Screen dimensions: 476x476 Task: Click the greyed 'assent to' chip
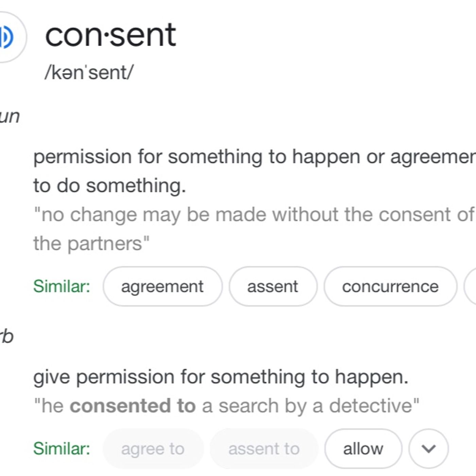tap(264, 449)
